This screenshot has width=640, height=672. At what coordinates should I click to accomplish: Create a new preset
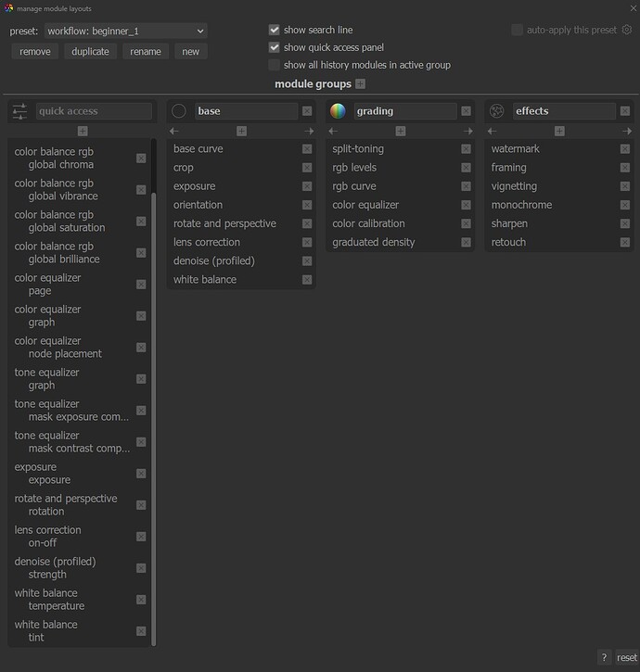tap(190, 51)
